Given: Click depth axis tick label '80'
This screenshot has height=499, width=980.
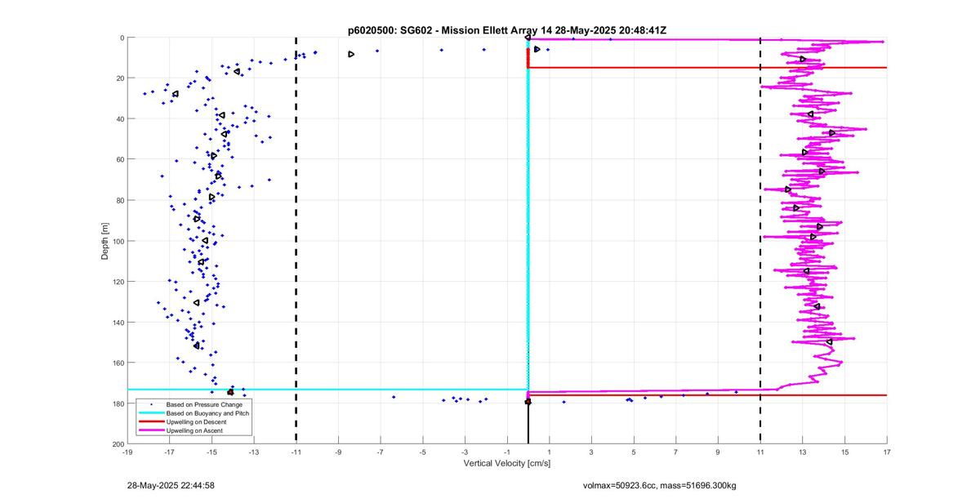Looking at the screenshot, I should click(x=119, y=200).
